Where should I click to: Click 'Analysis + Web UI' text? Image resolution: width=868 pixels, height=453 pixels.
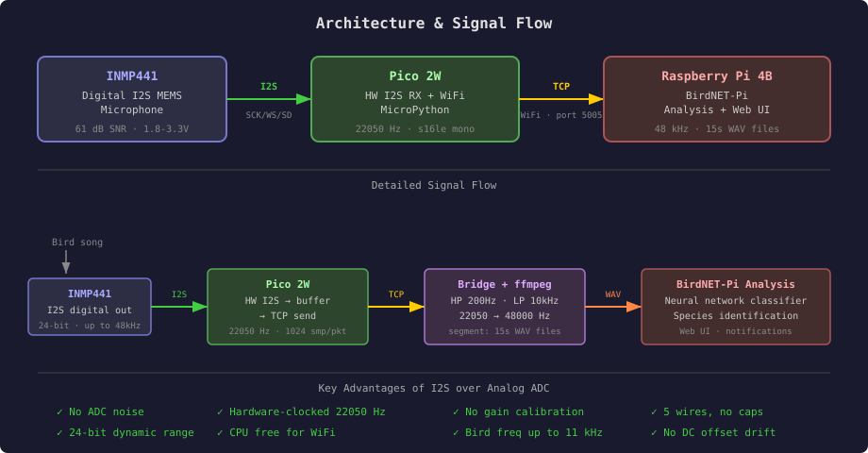(x=716, y=109)
